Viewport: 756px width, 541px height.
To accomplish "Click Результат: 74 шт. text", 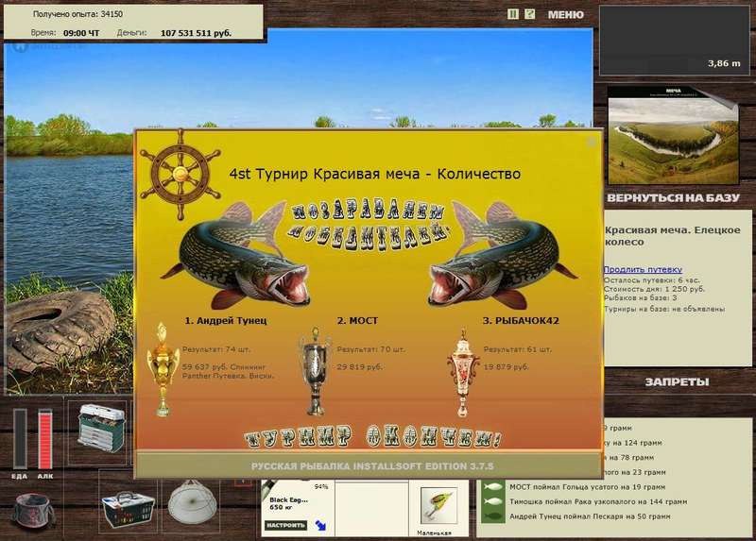I will pos(216,349).
